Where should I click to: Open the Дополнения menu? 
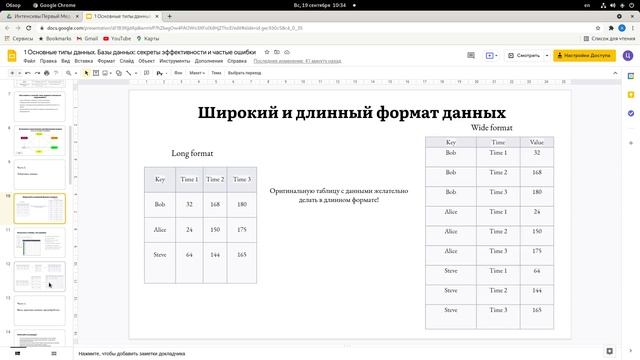coord(209,61)
